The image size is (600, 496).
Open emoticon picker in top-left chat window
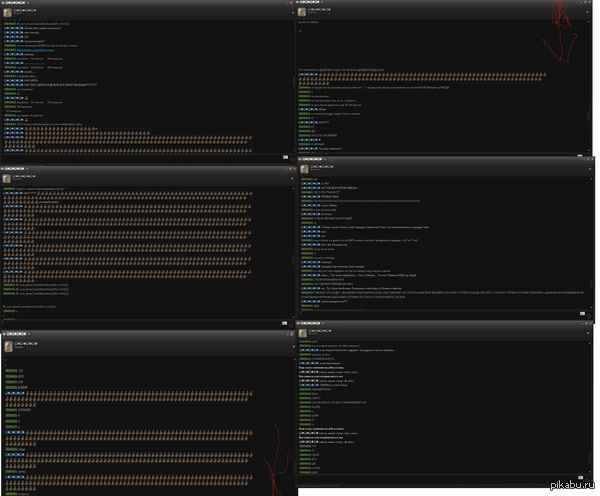coord(292,158)
